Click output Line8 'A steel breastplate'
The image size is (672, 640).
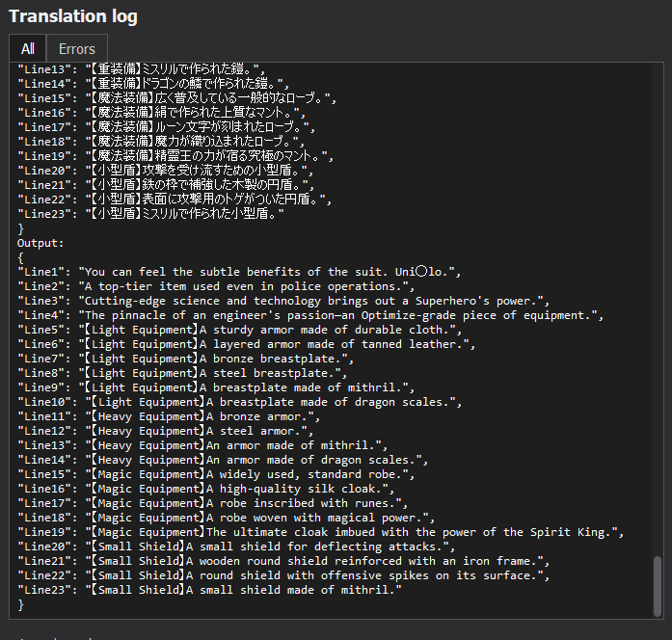pos(182,373)
